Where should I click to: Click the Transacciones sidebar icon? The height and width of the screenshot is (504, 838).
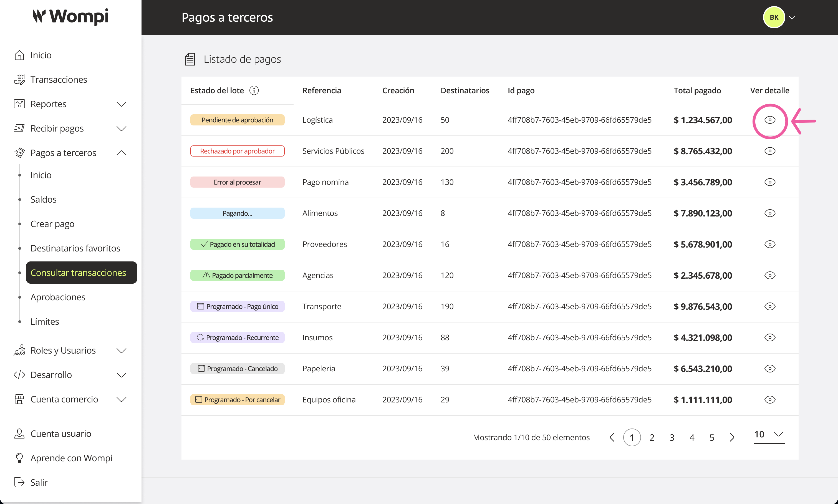point(19,79)
